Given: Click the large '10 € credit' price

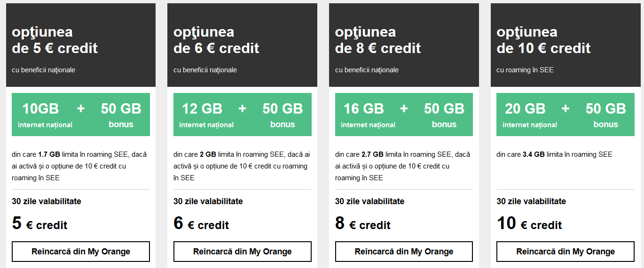Looking at the screenshot, I should pos(529,224).
